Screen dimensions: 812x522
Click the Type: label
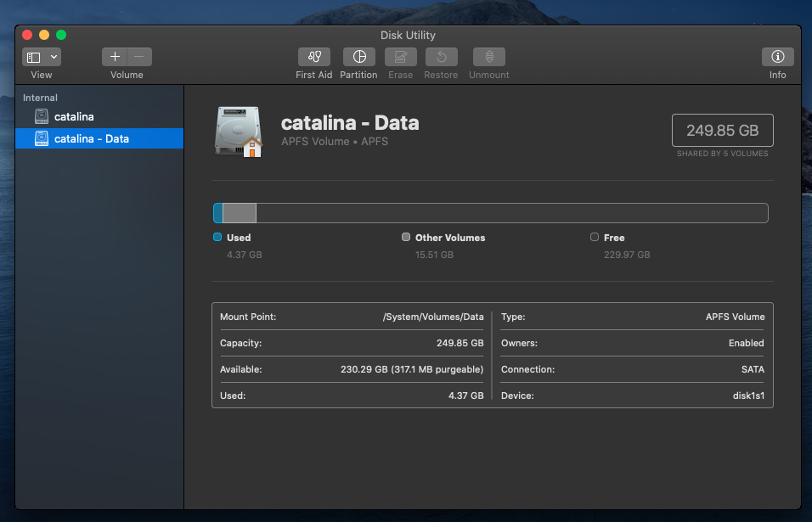tap(513, 317)
